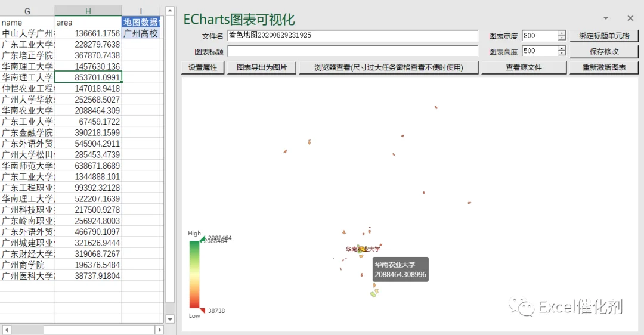644x335 pixels.
Task: Click into the empty 图表标题 field
Action: click(353, 51)
